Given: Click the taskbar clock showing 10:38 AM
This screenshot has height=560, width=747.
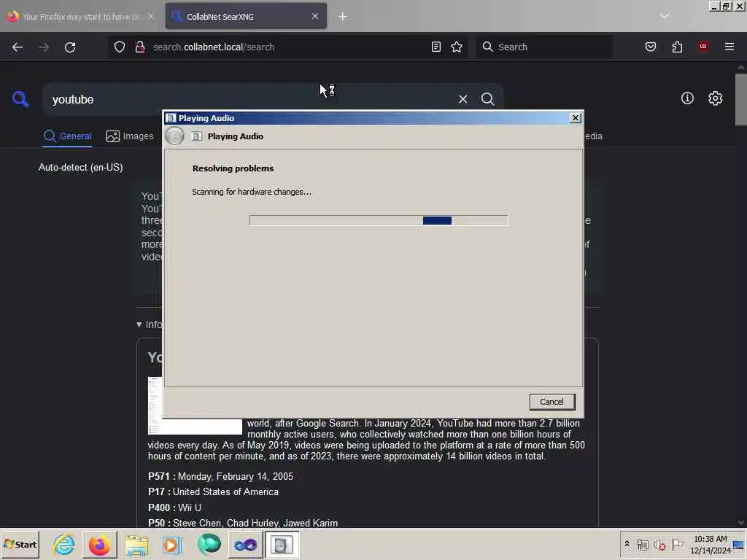Looking at the screenshot, I should pos(711,544).
